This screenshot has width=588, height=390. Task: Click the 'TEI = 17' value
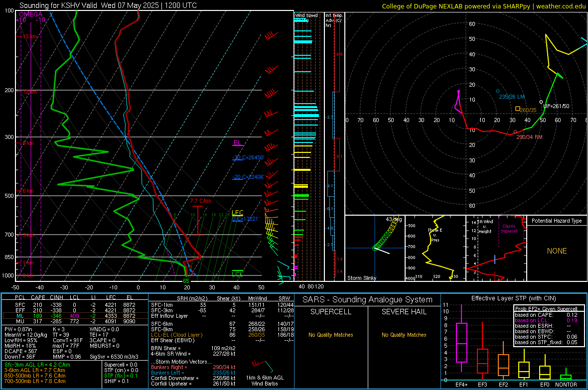point(99,335)
